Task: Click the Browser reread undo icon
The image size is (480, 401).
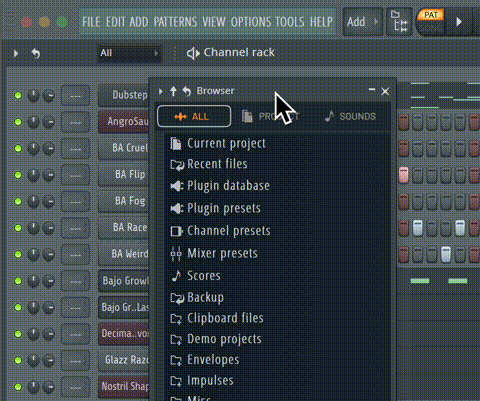Action: (187, 91)
